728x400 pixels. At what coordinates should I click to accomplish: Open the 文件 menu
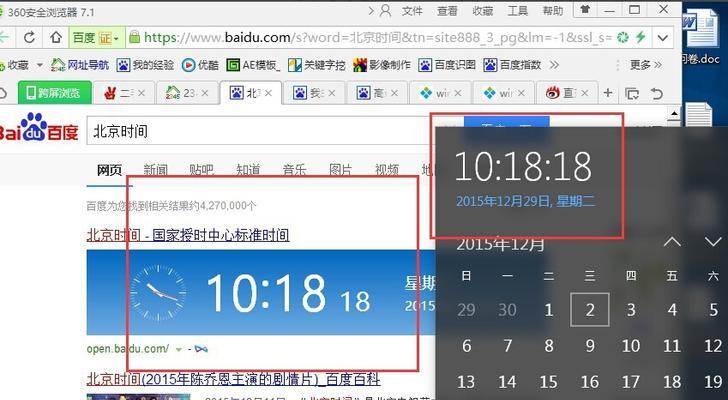412,11
